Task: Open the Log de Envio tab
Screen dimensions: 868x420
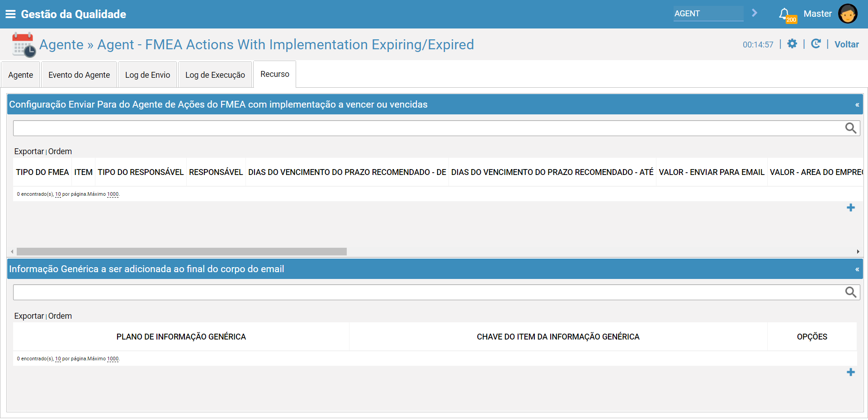Action: click(147, 75)
